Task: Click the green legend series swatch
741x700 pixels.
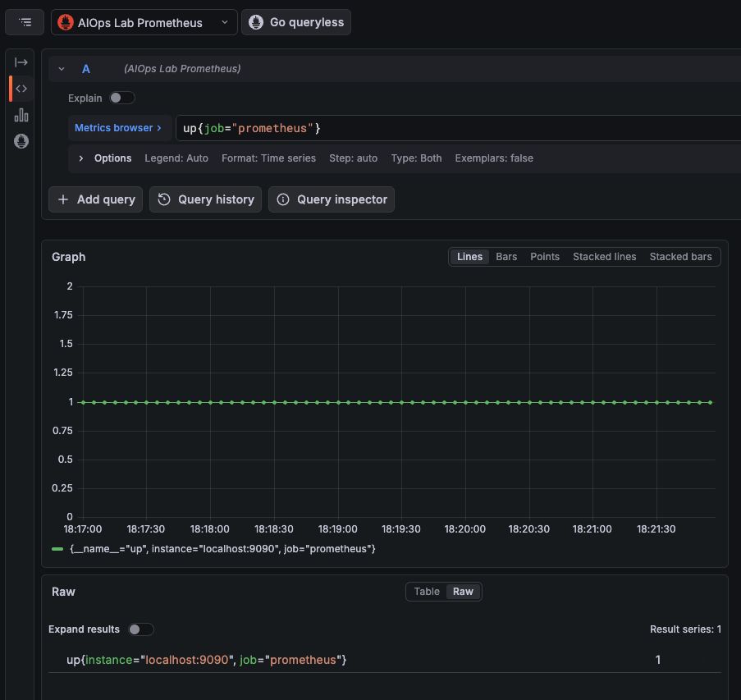Action: (57, 549)
